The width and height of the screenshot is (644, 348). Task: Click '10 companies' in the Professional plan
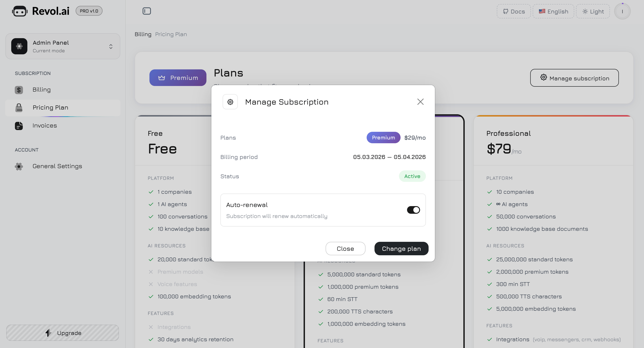pyautogui.click(x=515, y=192)
